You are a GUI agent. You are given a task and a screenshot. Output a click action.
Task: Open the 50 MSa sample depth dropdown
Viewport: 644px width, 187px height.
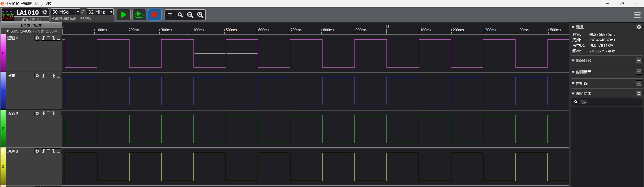click(x=78, y=12)
